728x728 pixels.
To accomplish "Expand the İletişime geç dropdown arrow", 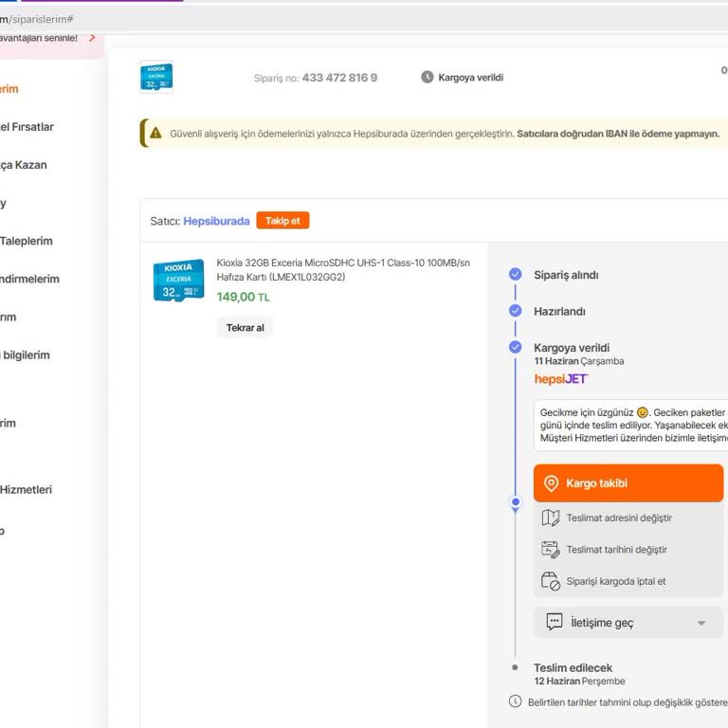I will (x=701, y=624).
